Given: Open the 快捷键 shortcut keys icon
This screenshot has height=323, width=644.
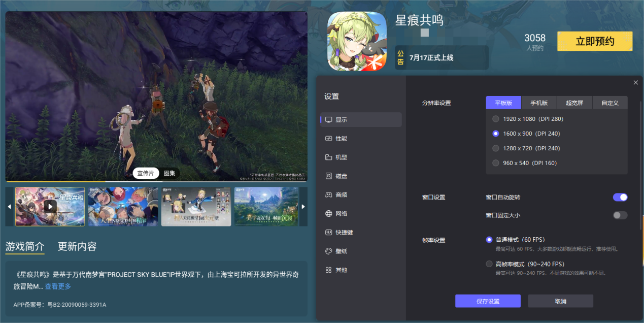Looking at the screenshot, I should 329,232.
